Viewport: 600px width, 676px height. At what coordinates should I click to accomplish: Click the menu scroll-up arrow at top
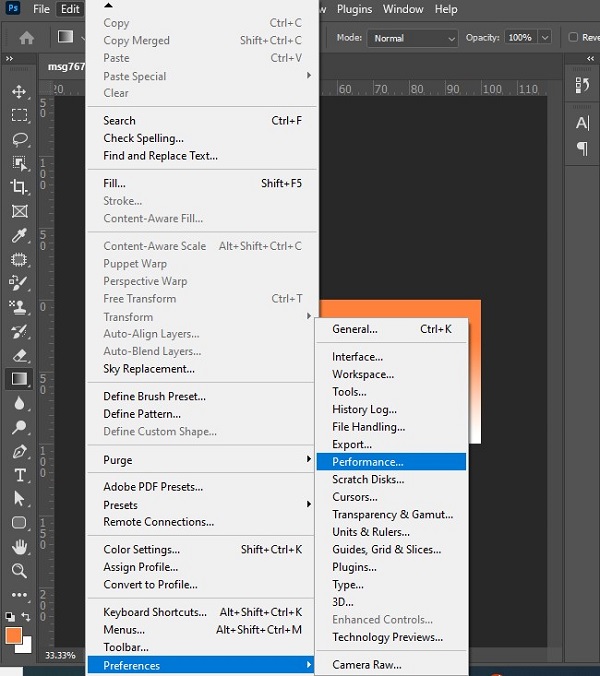point(109,6)
